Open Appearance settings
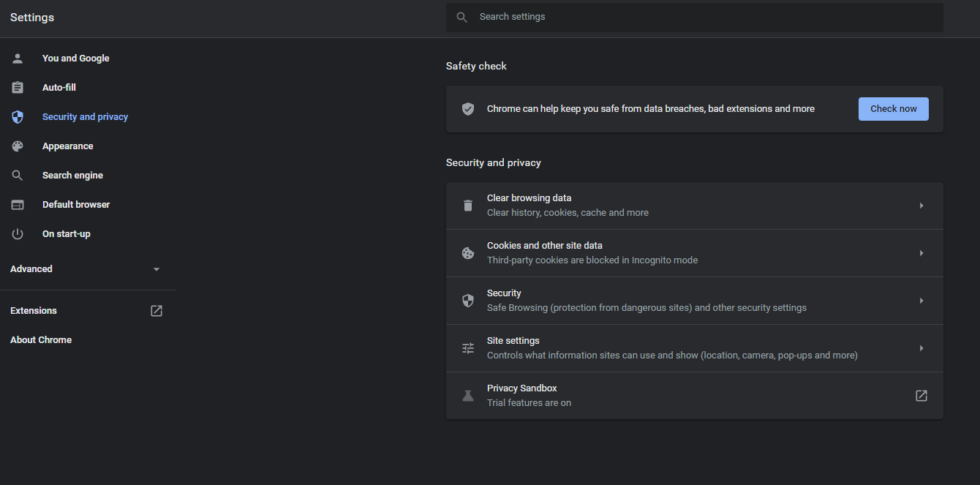The height and width of the screenshot is (485, 980). pos(68,146)
